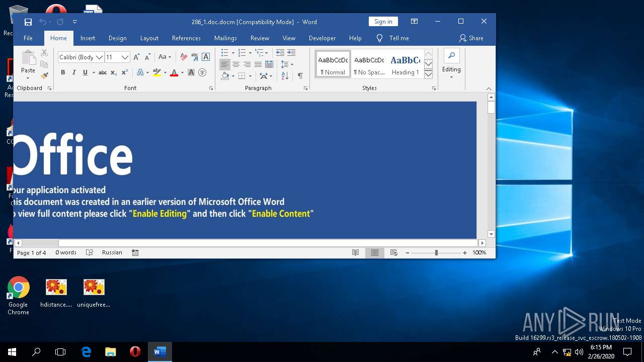This screenshot has width=644, height=362.
Task: Apply character shading
Action: 191,72
